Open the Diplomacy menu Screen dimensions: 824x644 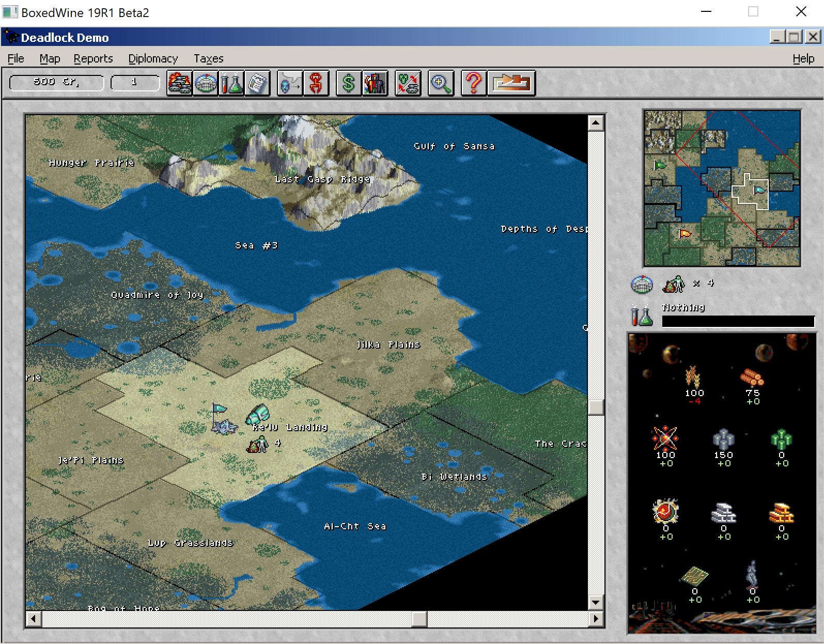[153, 59]
